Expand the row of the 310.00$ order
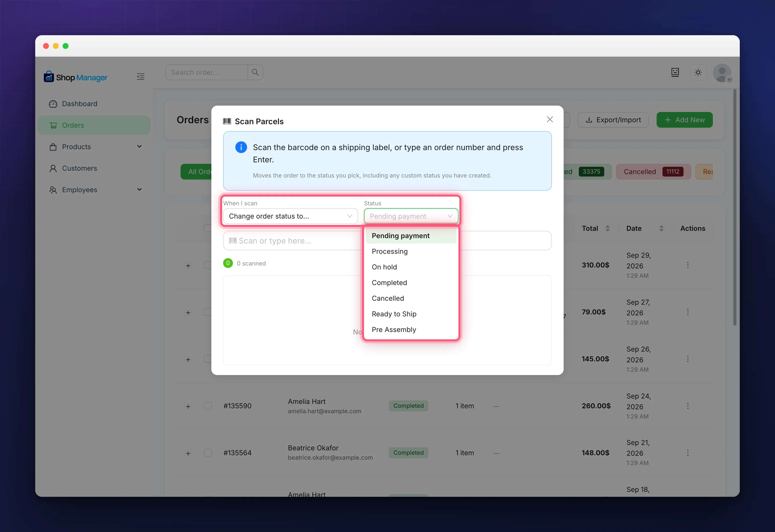Image resolution: width=775 pixels, height=532 pixels. tap(188, 266)
